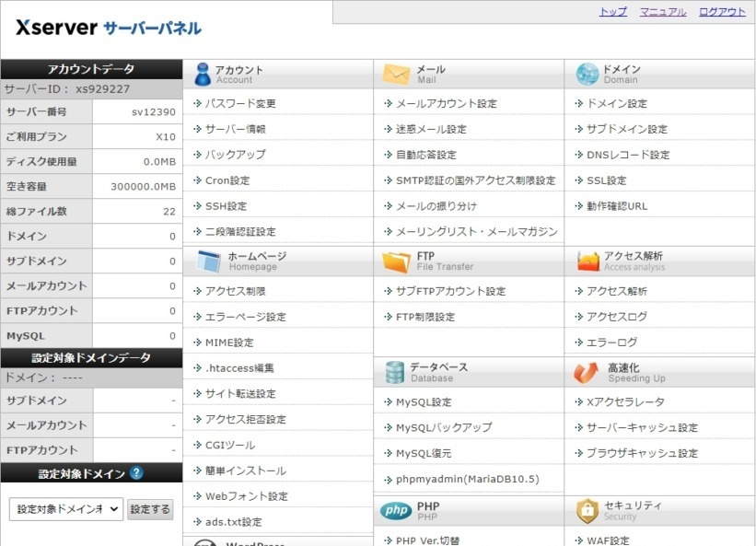Image resolution: width=756 pixels, height=546 pixels.
Task: Open アクセス制限 under Homepage
Action: point(236,291)
